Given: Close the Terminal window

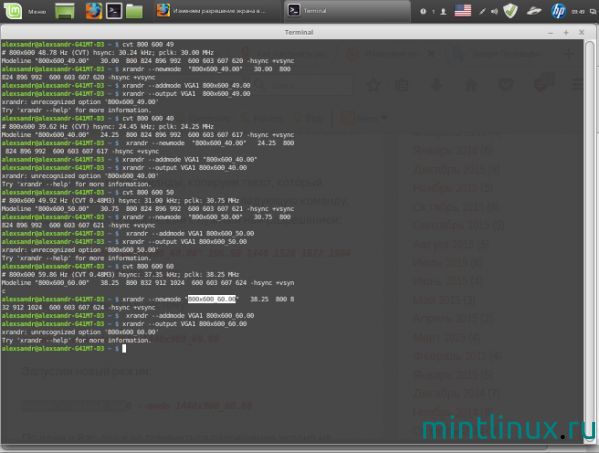Looking at the screenshot, I should pyautogui.click(x=581, y=32).
